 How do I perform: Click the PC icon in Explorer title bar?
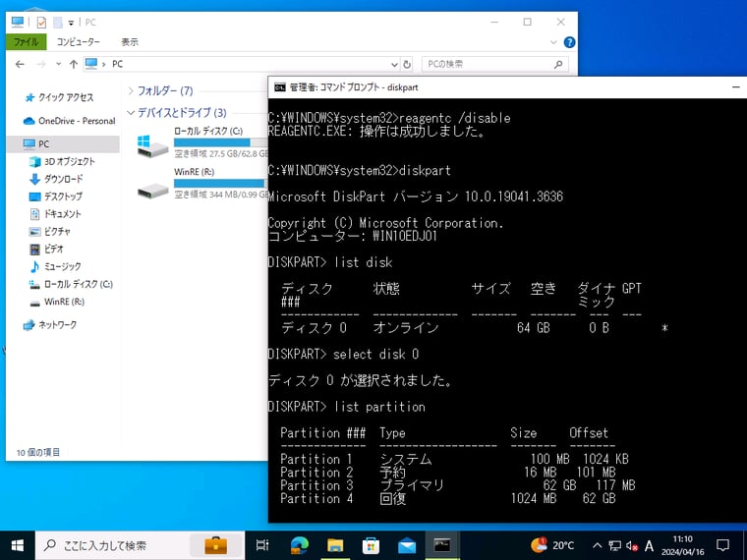[x=18, y=22]
